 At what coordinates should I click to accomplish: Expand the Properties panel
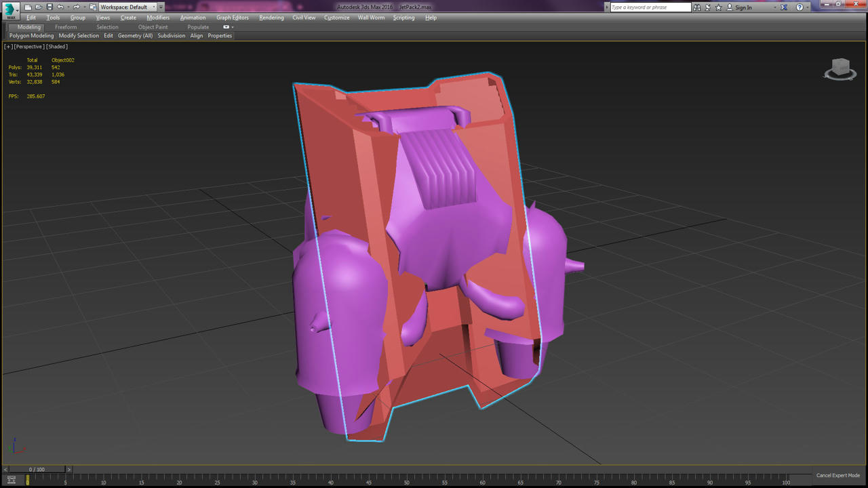(x=220, y=36)
